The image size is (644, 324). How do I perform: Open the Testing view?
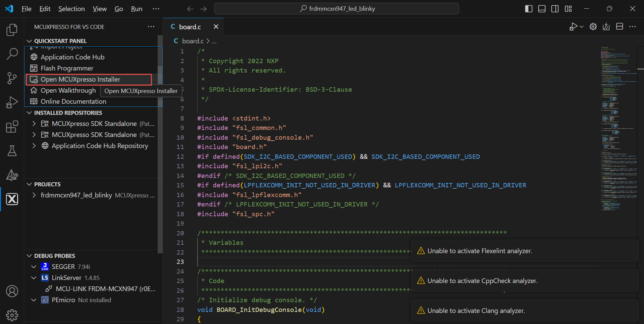(12, 151)
